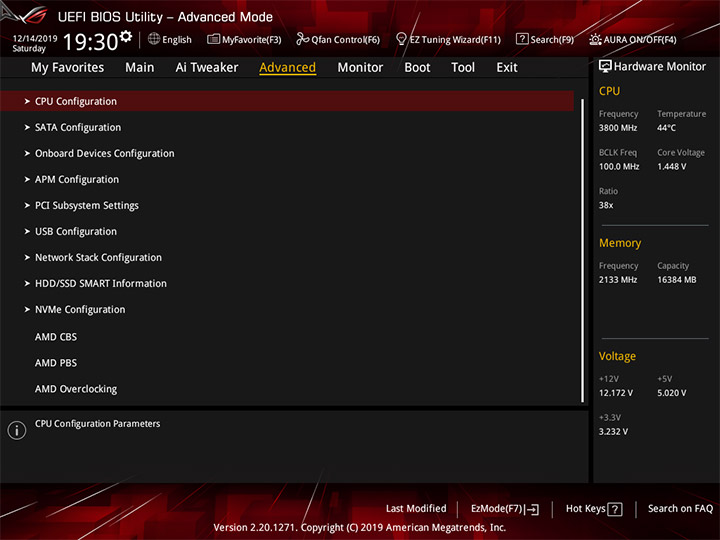Click the memory capacity 16384 MB
The width and height of the screenshot is (720, 540).
click(677, 280)
